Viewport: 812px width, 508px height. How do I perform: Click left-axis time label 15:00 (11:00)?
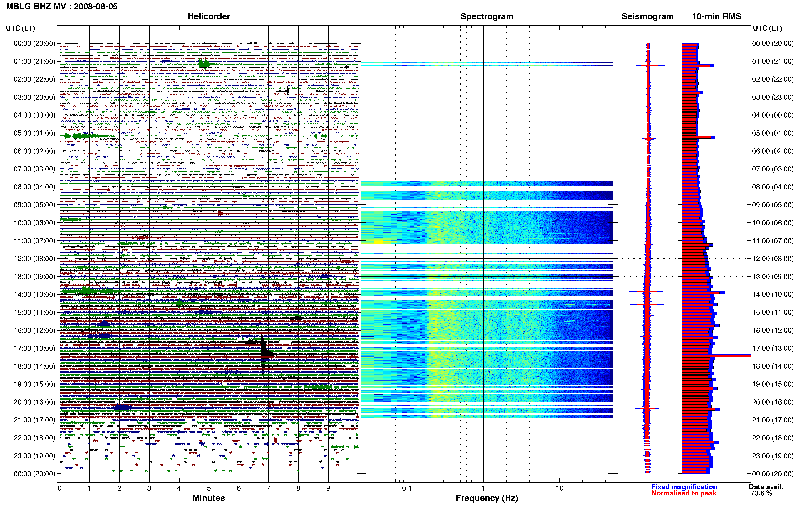34,312
